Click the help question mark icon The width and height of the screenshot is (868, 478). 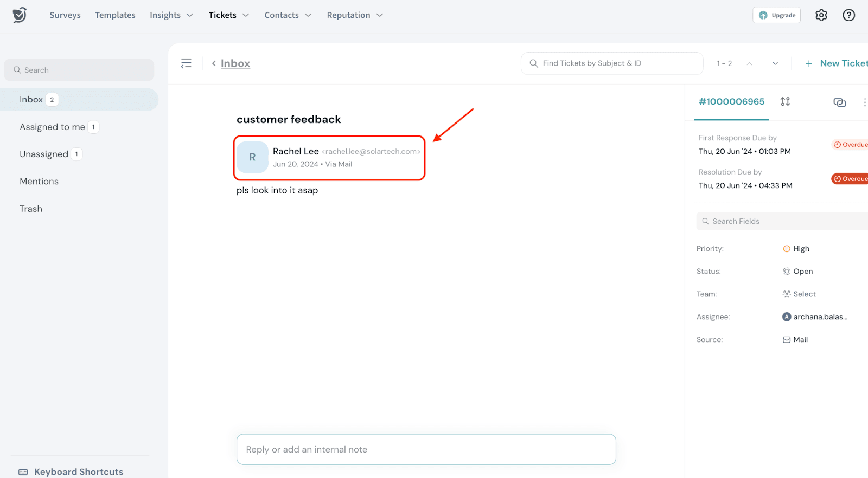tap(848, 15)
